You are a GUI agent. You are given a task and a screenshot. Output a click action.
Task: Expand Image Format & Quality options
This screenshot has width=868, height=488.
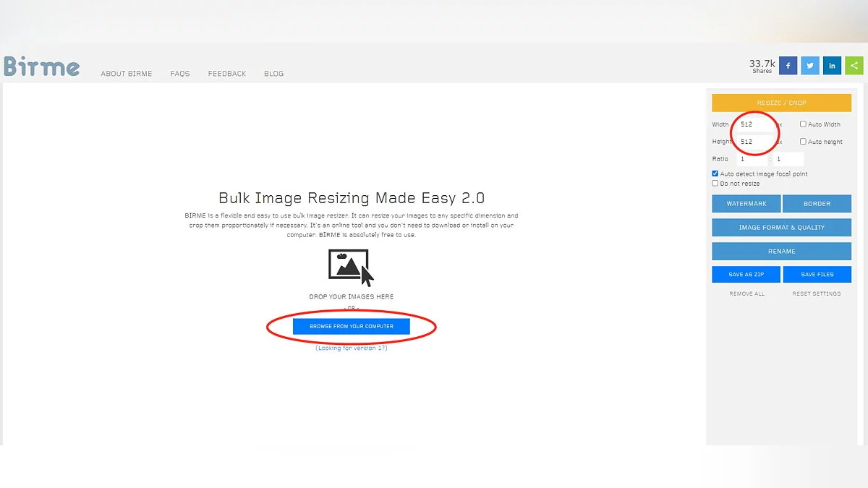pyautogui.click(x=781, y=228)
